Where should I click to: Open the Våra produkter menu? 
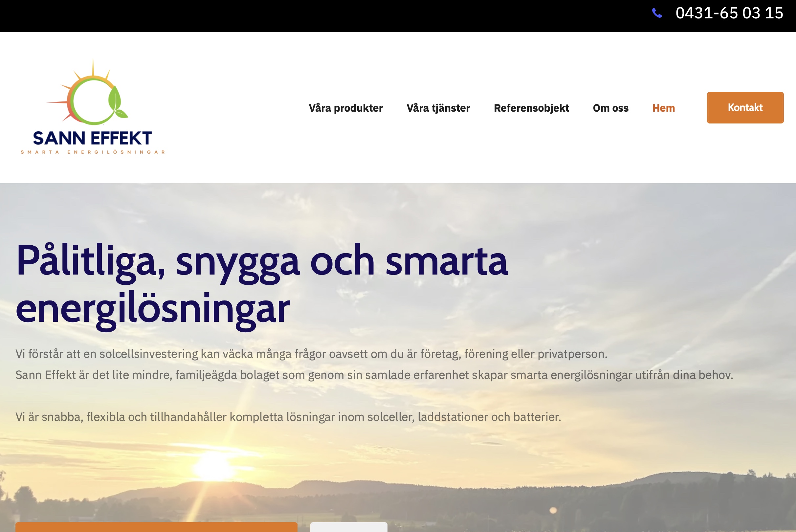pos(345,108)
